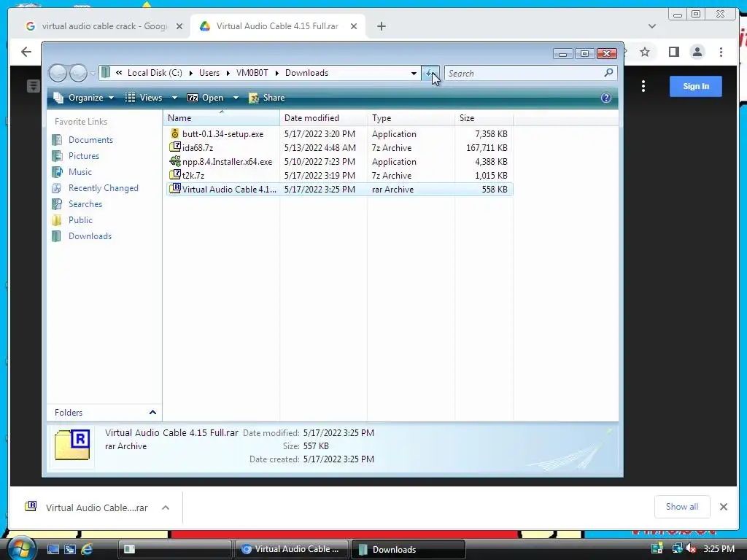Open Music favorite link

tap(80, 172)
